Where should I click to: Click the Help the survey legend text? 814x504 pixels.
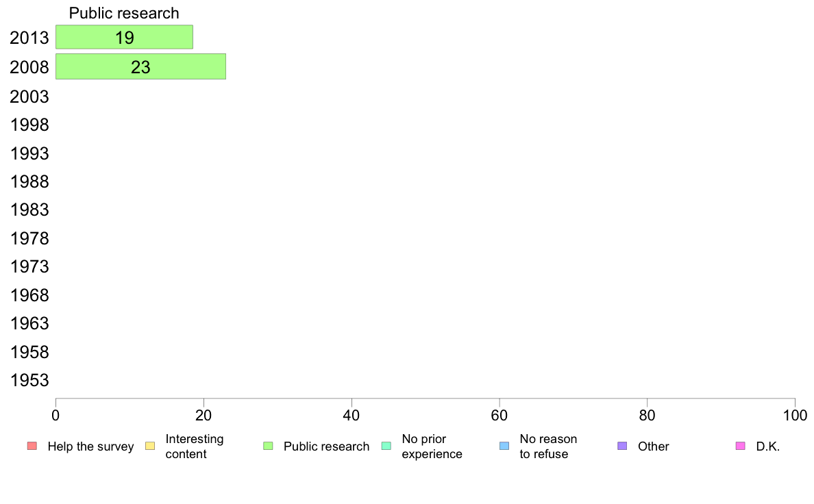[90, 446]
